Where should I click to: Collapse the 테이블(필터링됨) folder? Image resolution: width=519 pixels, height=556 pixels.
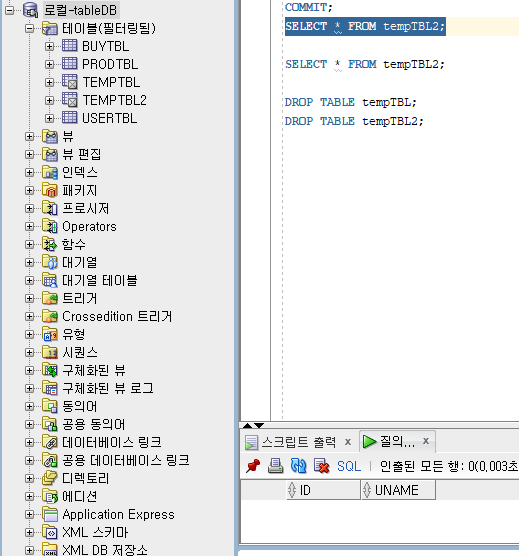pos(30,28)
